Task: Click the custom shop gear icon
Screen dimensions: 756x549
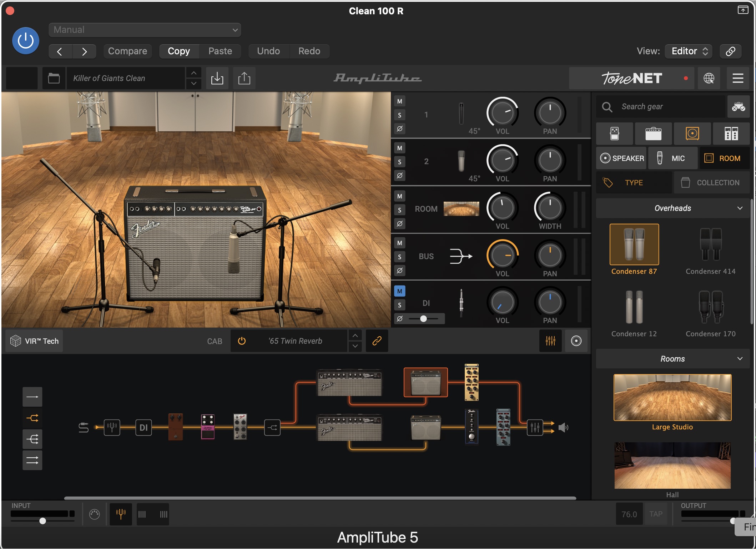Action: (738, 106)
